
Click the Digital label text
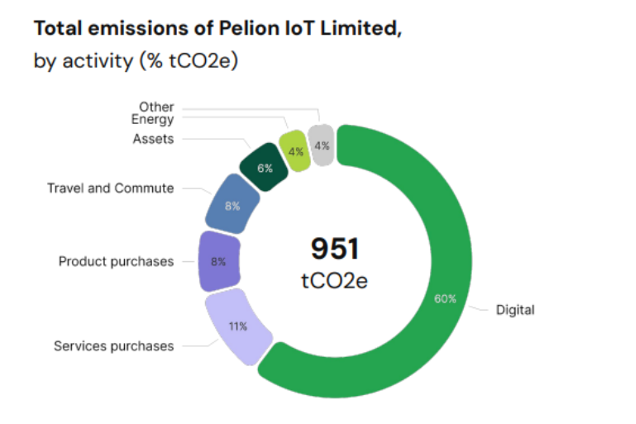click(515, 310)
